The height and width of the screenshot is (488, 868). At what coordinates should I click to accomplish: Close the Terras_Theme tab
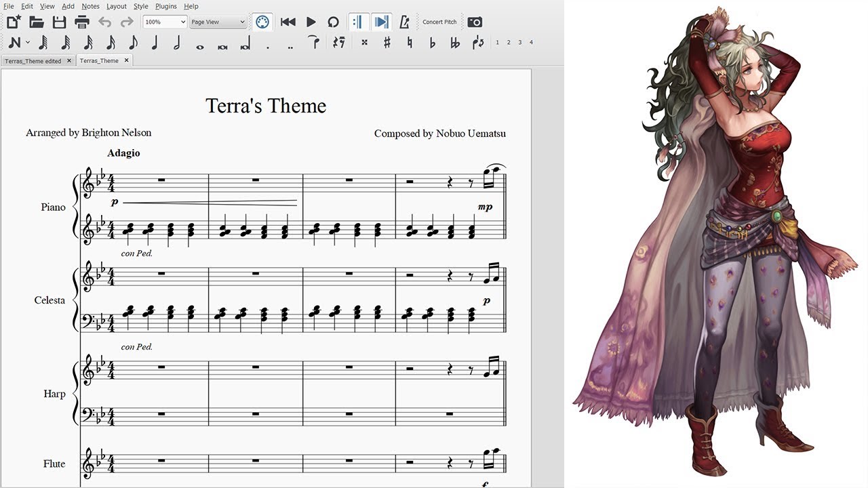(x=126, y=60)
